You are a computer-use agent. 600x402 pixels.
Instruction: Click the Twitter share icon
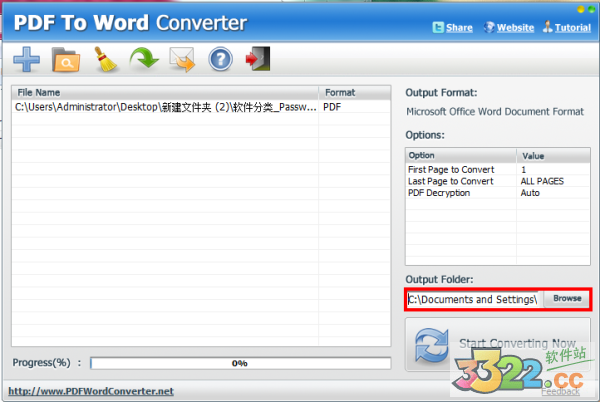[x=438, y=28]
